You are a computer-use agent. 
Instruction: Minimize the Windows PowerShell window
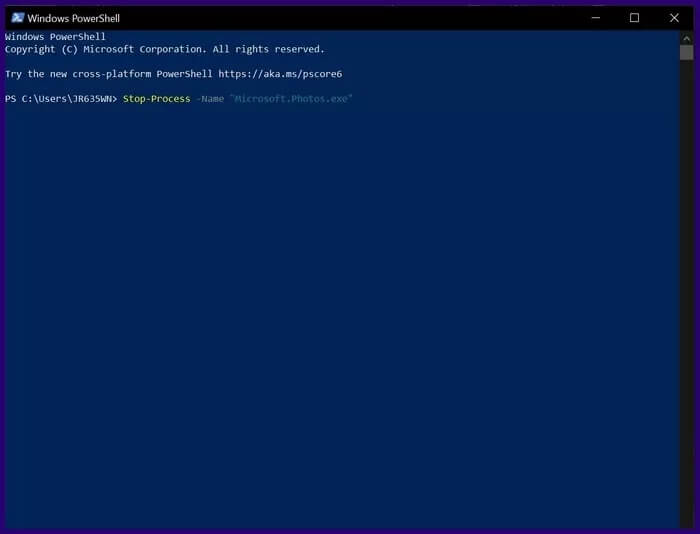tap(596, 18)
